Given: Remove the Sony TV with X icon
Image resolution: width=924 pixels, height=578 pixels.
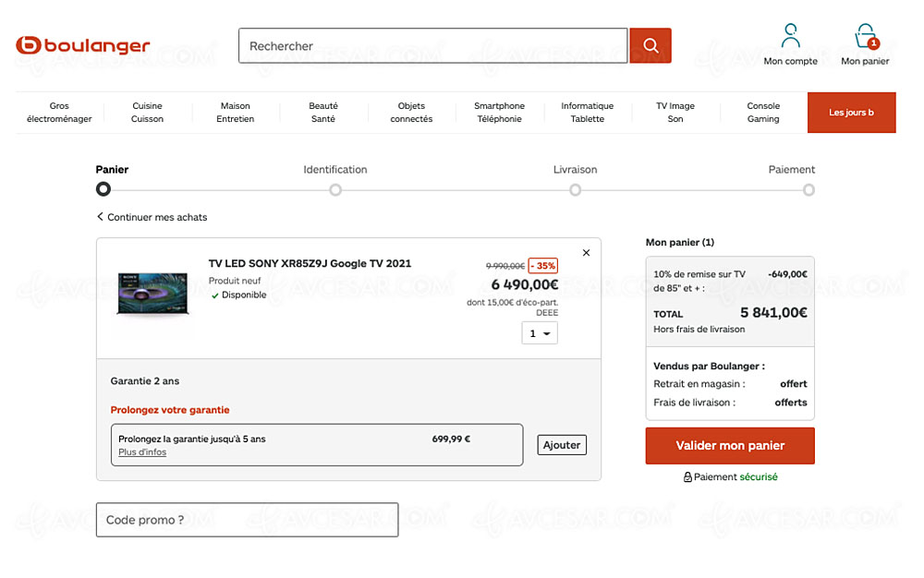Looking at the screenshot, I should click(x=586, y=252).
